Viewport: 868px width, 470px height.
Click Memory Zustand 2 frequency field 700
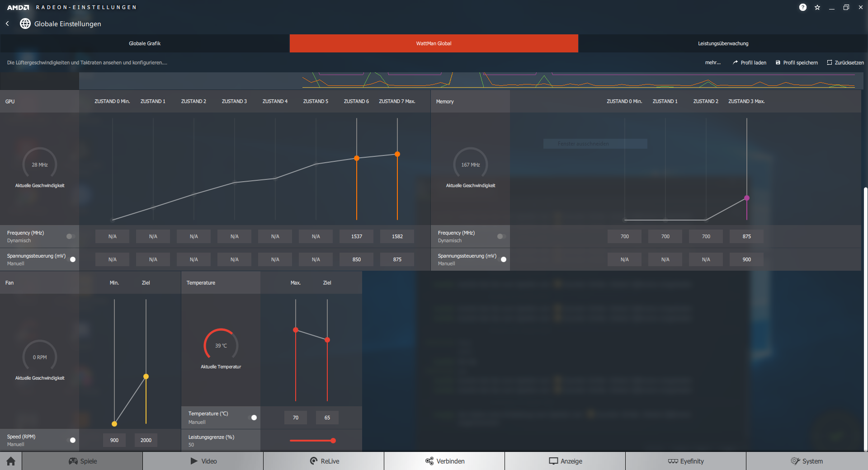(706, 236)
